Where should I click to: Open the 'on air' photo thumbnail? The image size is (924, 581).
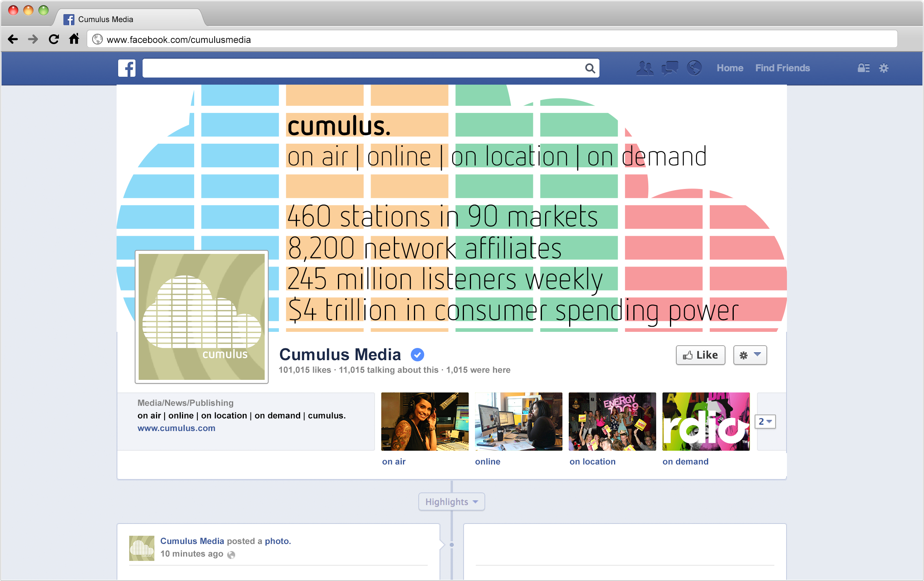point(425,422)
